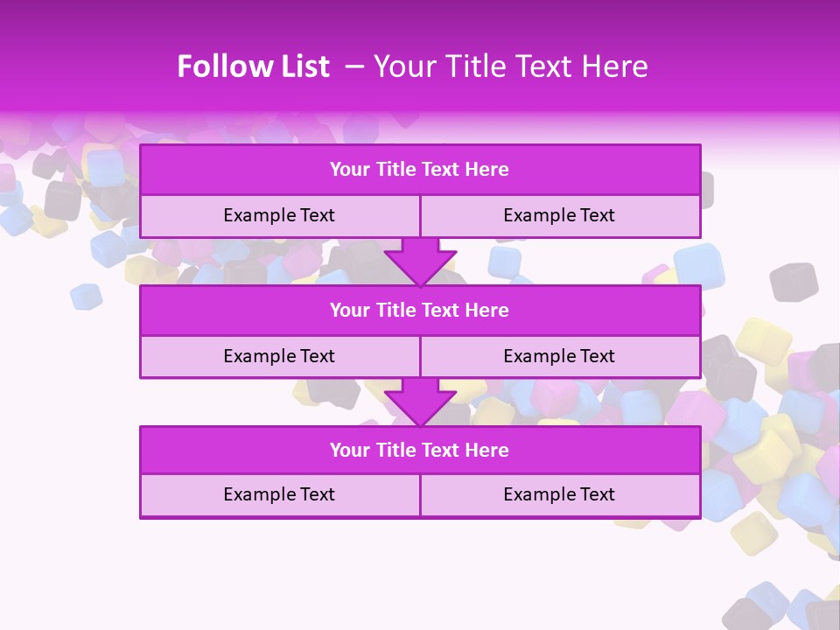Choose the right Example Text cell in bottom block
Image resolution: width=840 pixels, height=630 pixels.
(x=559, y=495)
